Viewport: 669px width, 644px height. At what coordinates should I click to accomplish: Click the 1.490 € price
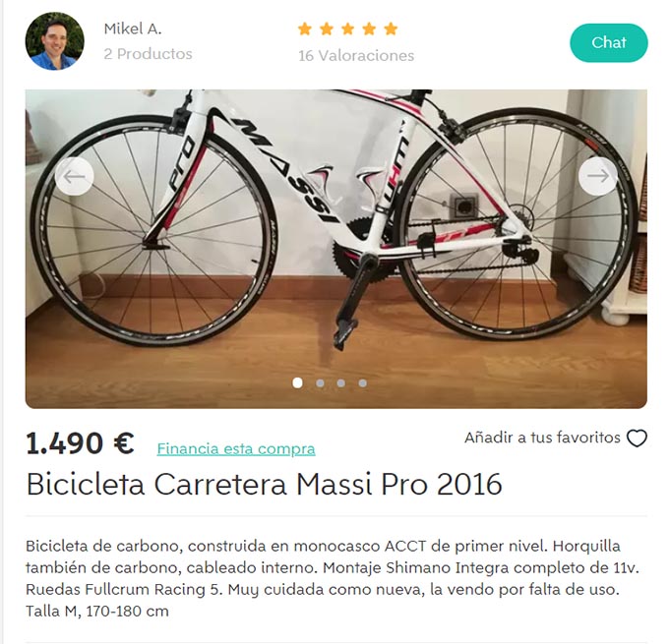click(x=81, y=443)
